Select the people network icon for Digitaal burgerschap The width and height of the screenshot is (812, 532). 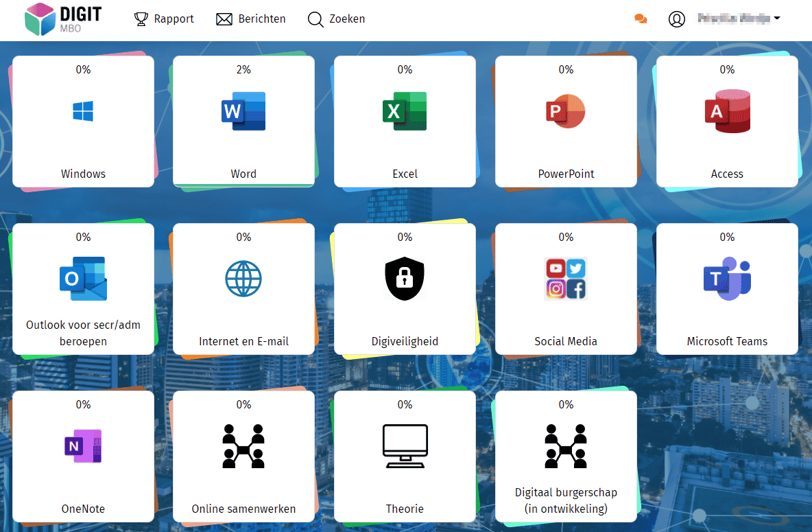(x=566, y=446)
